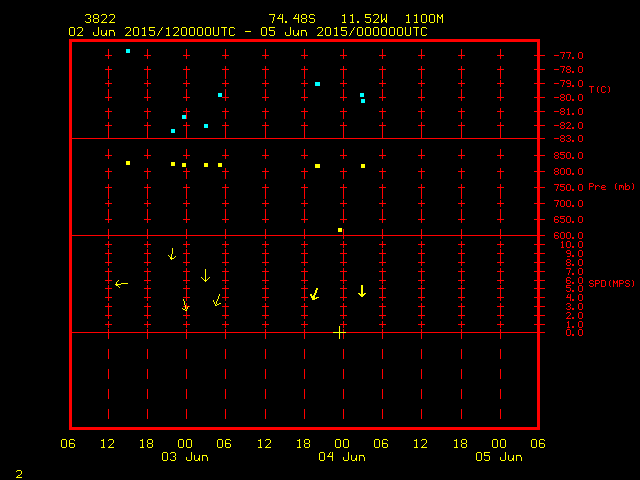Screen dimensions: 640x480
Task: Click the frame number 2 at bottom-left
Action: 18,471
